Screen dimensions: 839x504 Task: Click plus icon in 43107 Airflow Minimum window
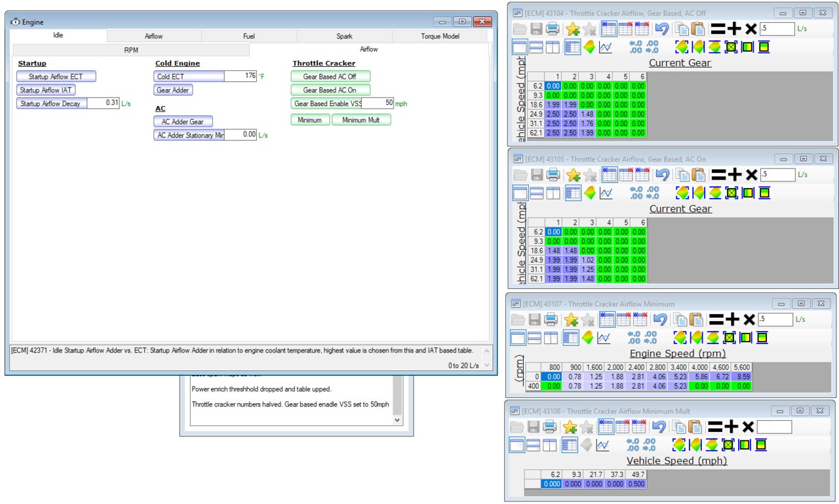pos(733,319)
